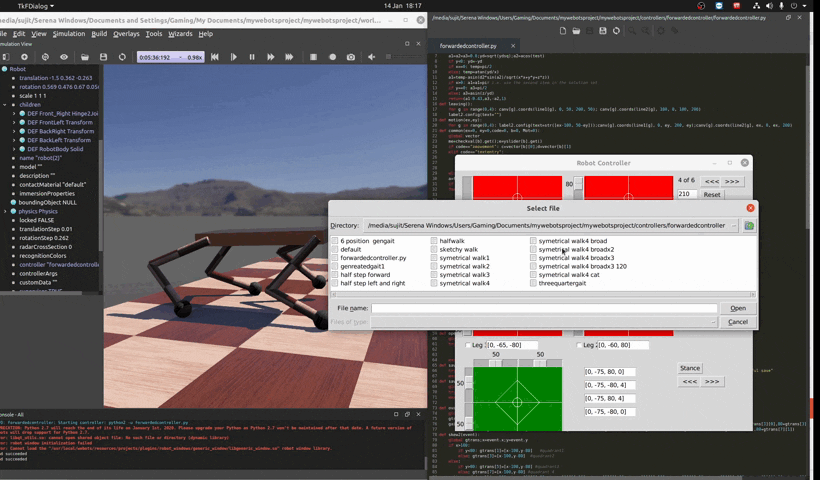820x480 pixels.
Task: Start movie recording with the round record icon
Action: pyautogui.click(x=332, y=57)
